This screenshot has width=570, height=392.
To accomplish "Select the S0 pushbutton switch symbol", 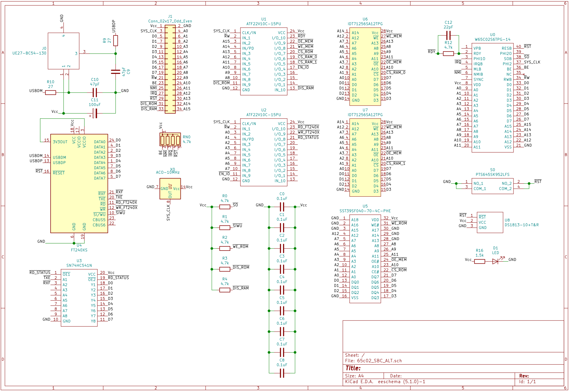I will (x=492, y=186).
